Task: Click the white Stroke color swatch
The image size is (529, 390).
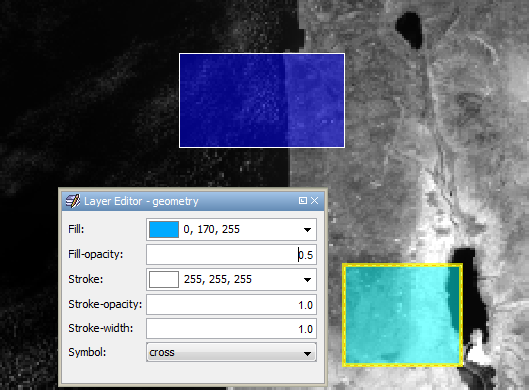Action: [x=164, y=279]
